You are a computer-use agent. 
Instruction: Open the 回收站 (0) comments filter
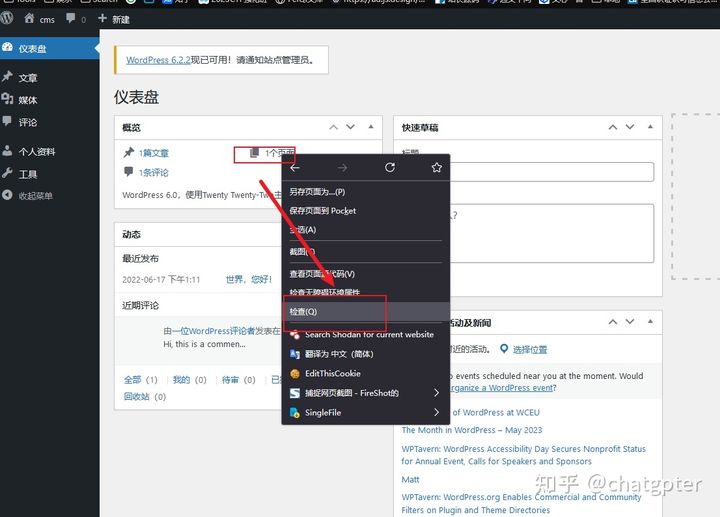[145, 396]
